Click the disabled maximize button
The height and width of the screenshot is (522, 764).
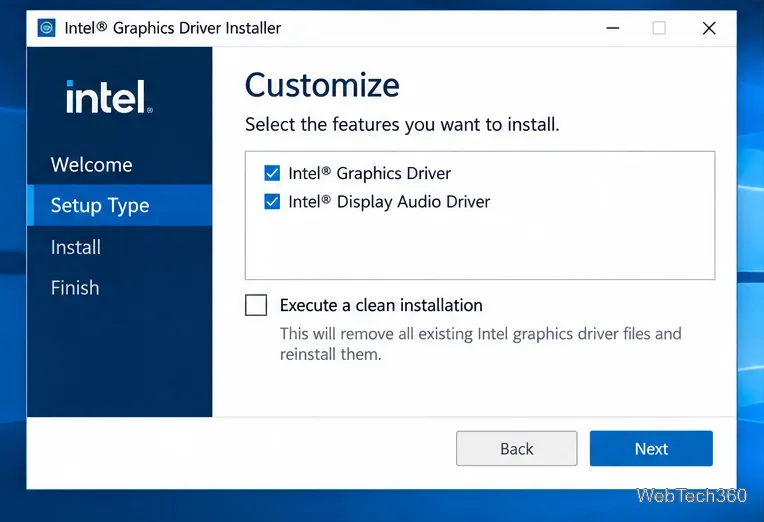[659, 28]
